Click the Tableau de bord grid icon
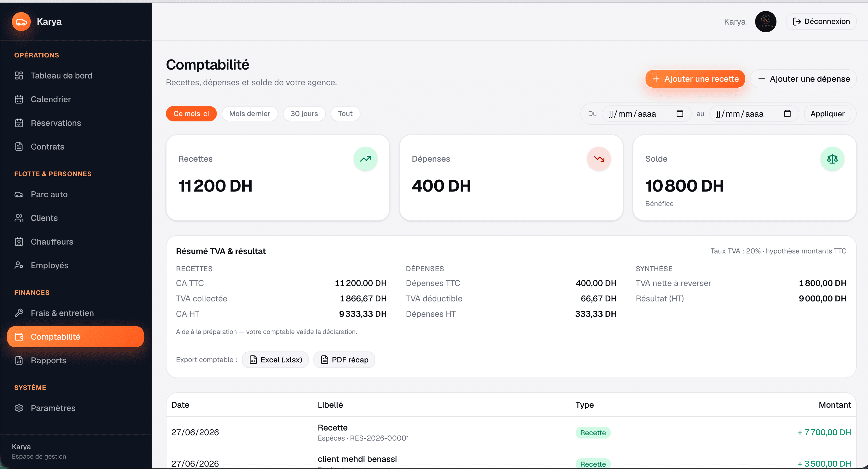This screenshot has width=868, height=469. pos(19,76)
